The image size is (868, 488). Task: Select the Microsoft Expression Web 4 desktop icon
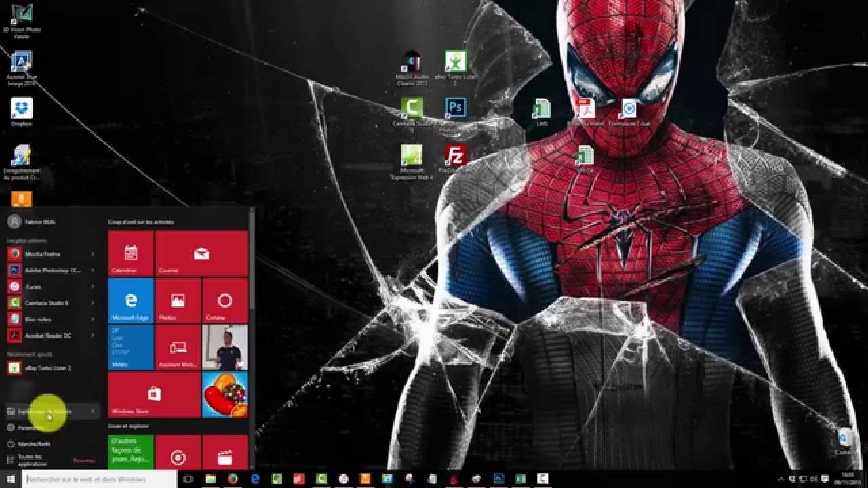pyautogui.click(x=412, y=163)
